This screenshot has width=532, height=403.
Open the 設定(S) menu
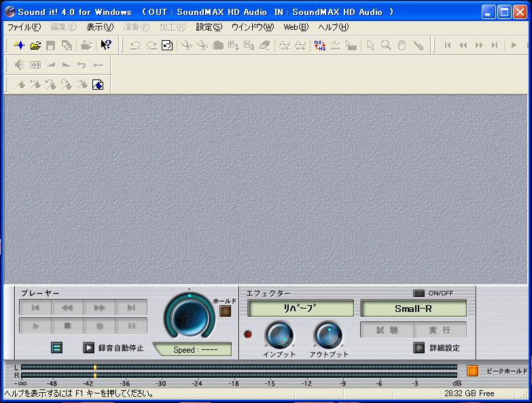tap(209, 27)
